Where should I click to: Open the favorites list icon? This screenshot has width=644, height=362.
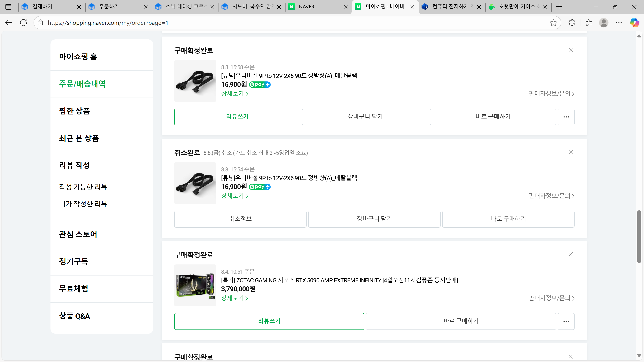(588, 23)
